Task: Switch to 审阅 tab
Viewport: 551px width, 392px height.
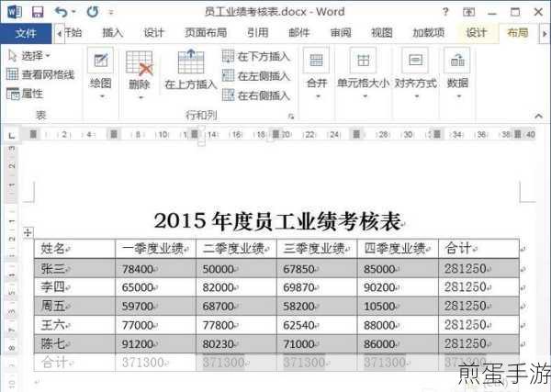Action: coord(341,33)
